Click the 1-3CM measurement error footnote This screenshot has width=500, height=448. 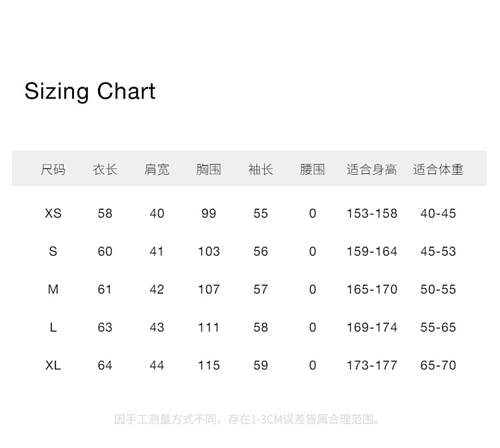(x=248, y=419)
